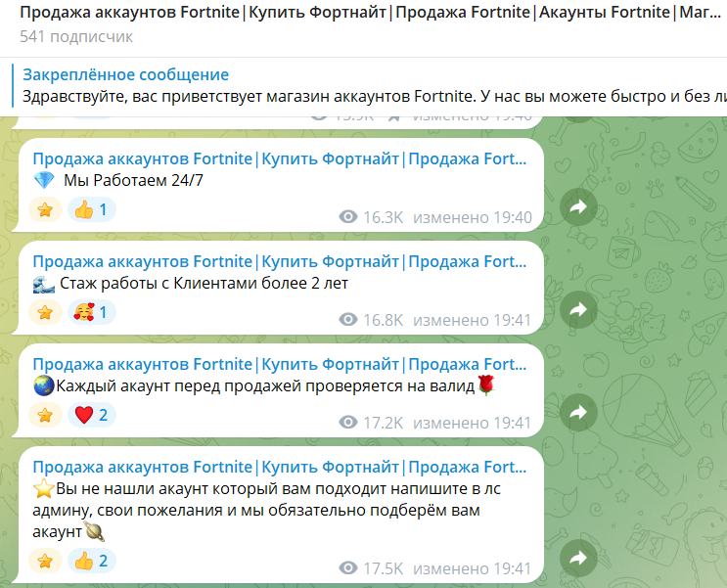The height and width of the screenshot is (588, 727).
Task: Click star reaction on 'напишите в лс админу' message
Action: coord(45,562)
